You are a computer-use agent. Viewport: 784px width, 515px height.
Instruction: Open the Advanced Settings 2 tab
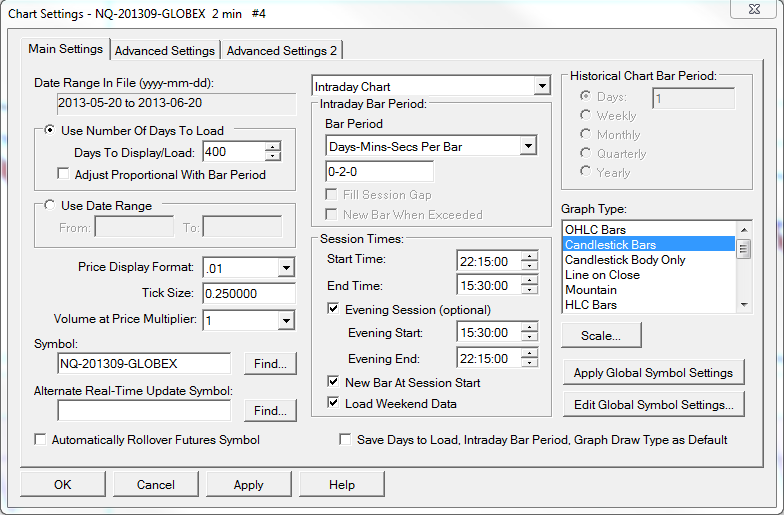tap(282, 50)
